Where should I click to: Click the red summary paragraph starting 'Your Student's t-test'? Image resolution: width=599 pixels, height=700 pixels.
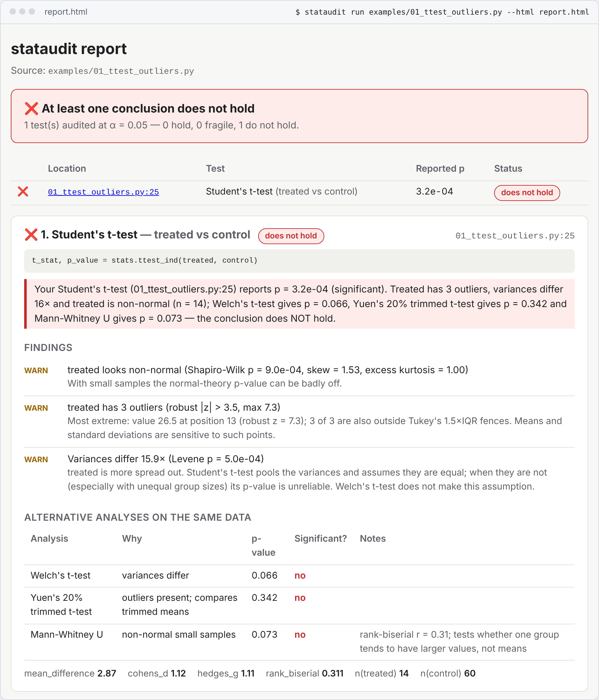click(x=299, y=304)
